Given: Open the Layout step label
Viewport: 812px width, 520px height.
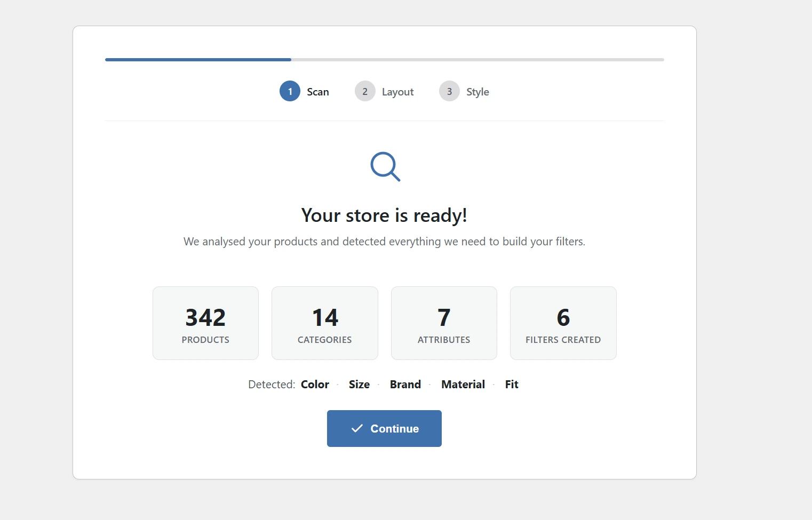Looking at the screenshot, I should coord(397,92).
